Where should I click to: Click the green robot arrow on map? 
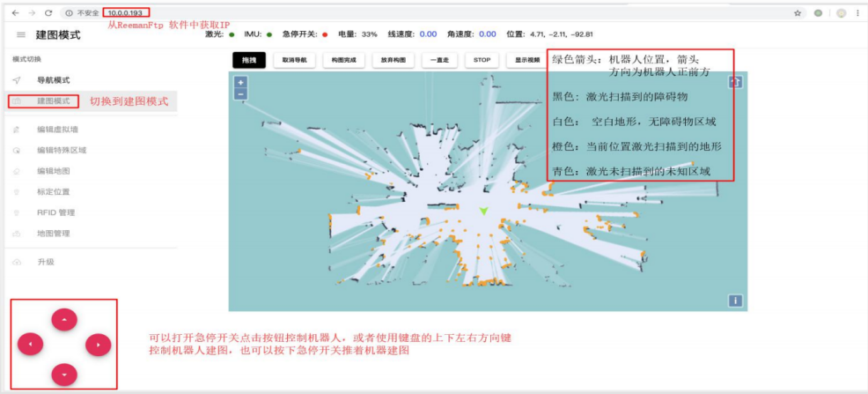(484, 212)
